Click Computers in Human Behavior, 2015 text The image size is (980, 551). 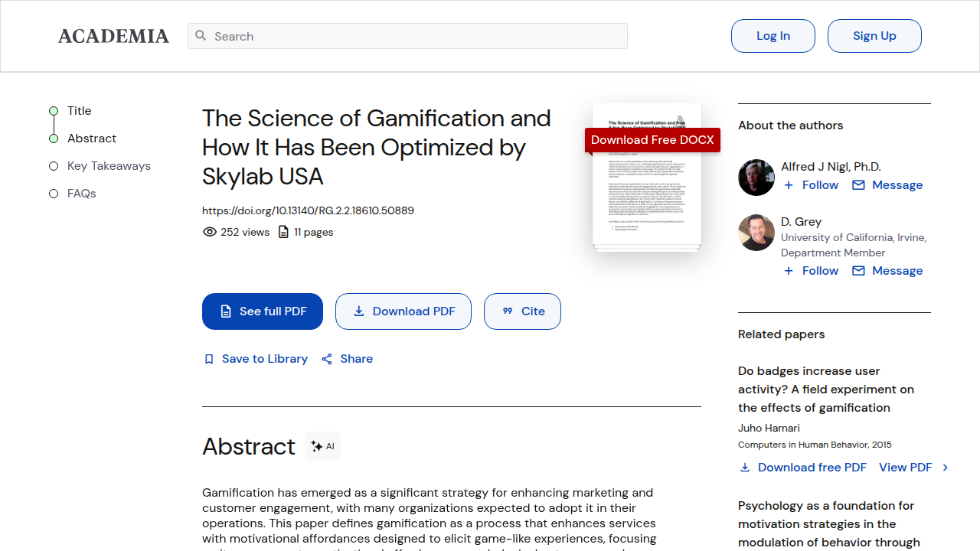(x=815, y=445)
